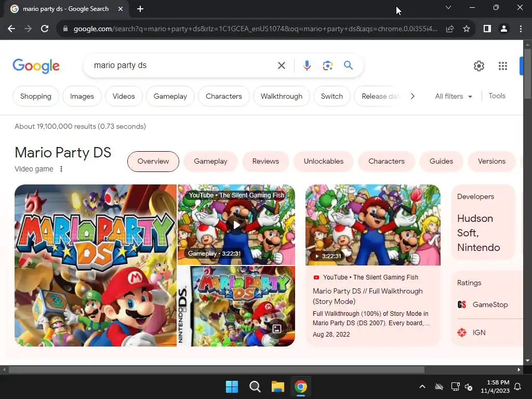Open Chrome side panel icon
The width and height of the screenshot is (532, 399).
(x=487, y=29)
